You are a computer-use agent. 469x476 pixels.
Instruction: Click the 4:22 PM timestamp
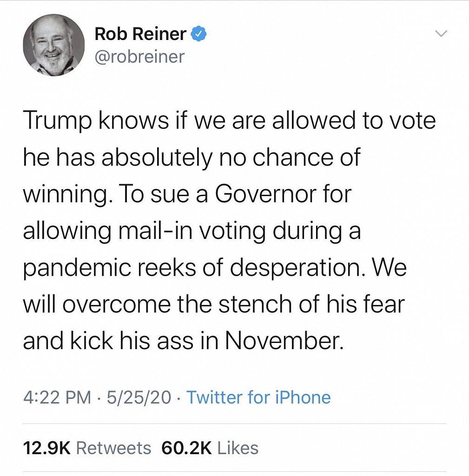(57, 397)
